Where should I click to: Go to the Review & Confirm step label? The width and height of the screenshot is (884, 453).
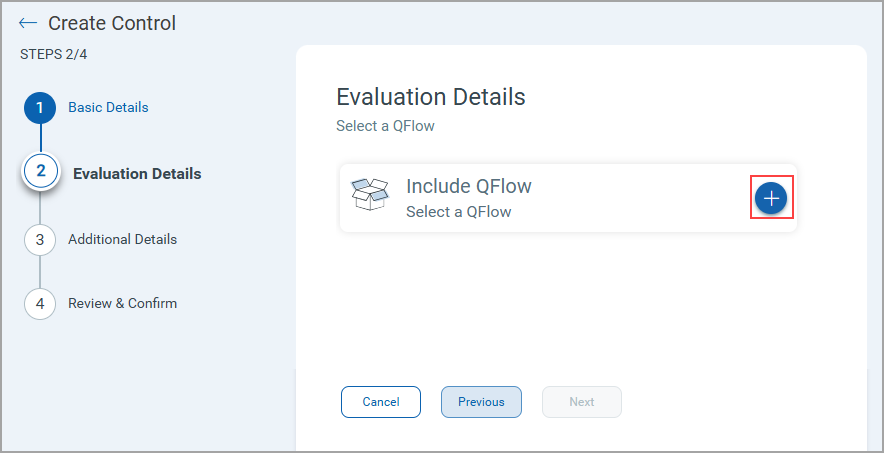tap(122, 303)
